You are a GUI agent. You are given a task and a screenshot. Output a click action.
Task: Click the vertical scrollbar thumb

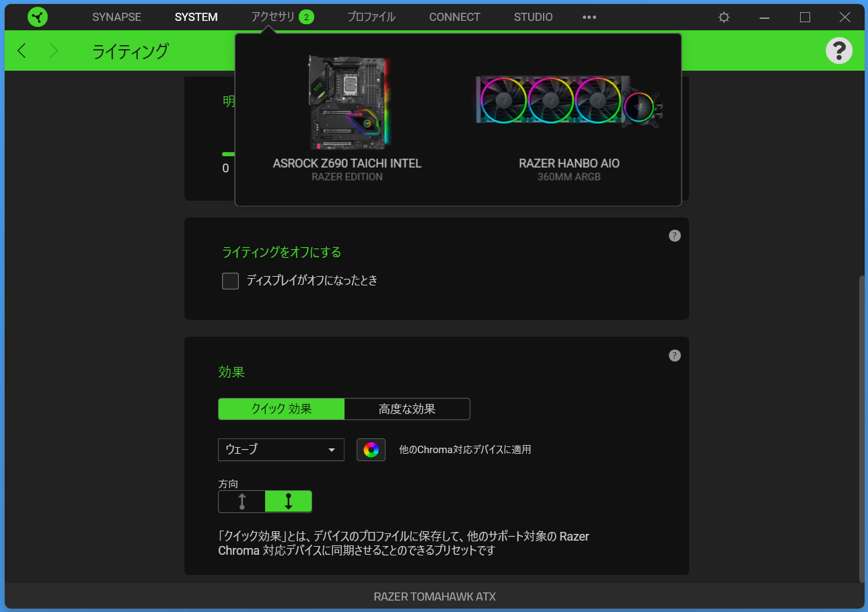862,428
